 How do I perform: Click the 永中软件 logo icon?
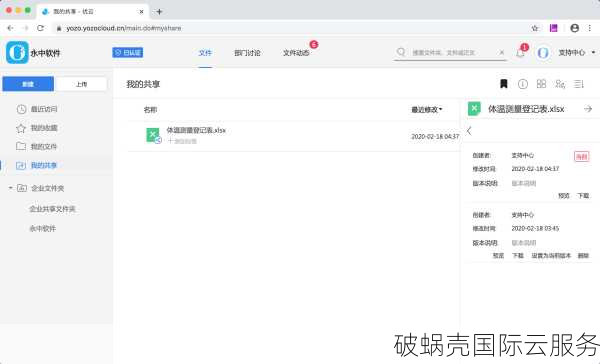[17, 52]
